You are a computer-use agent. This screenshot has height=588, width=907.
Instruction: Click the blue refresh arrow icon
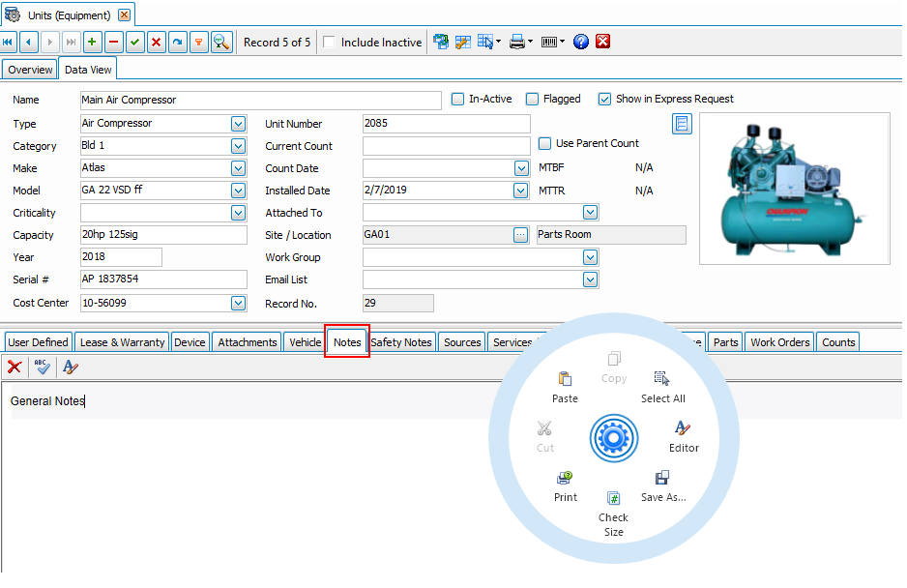click(178, 43)
